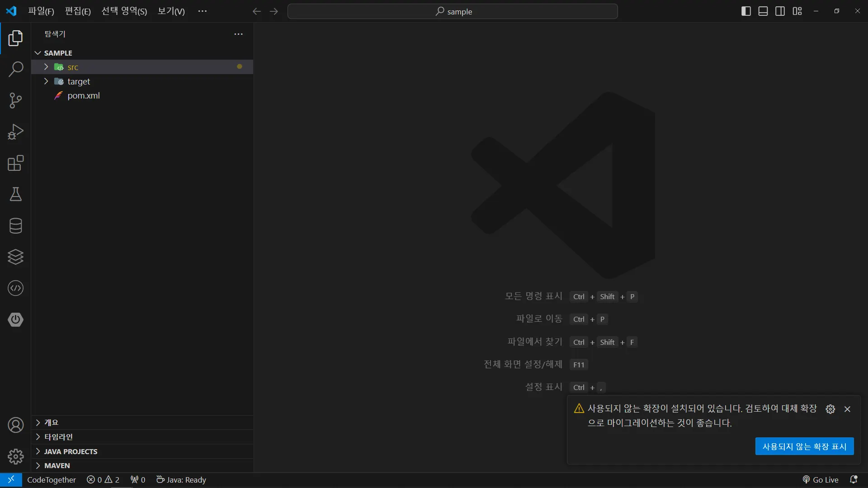Click the Go Live status bar item
The image size is (868, 488).
821,480
